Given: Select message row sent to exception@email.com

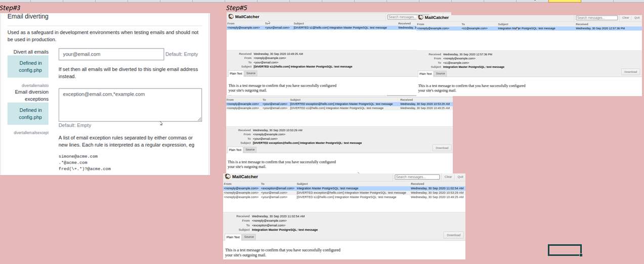Looking at the screenshot, I should [344, 188].
